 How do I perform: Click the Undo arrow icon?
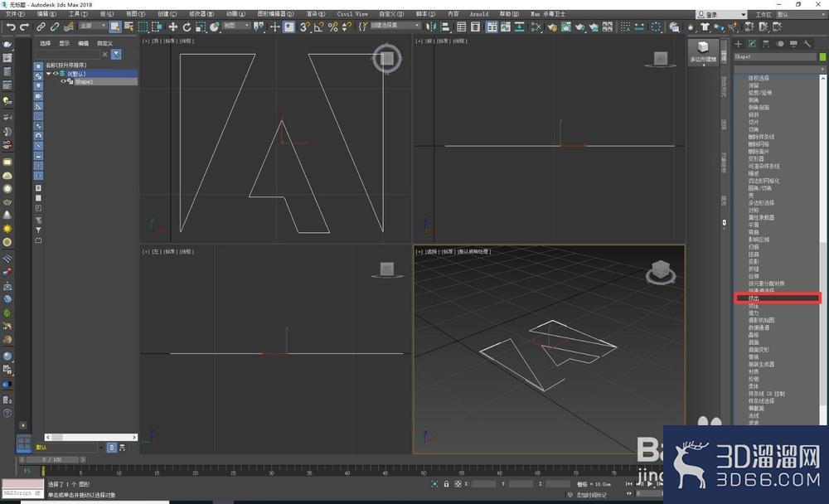(11, 27)
